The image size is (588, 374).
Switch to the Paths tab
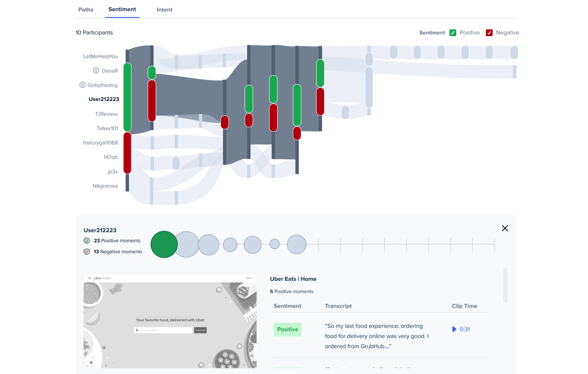pos(86,10)
